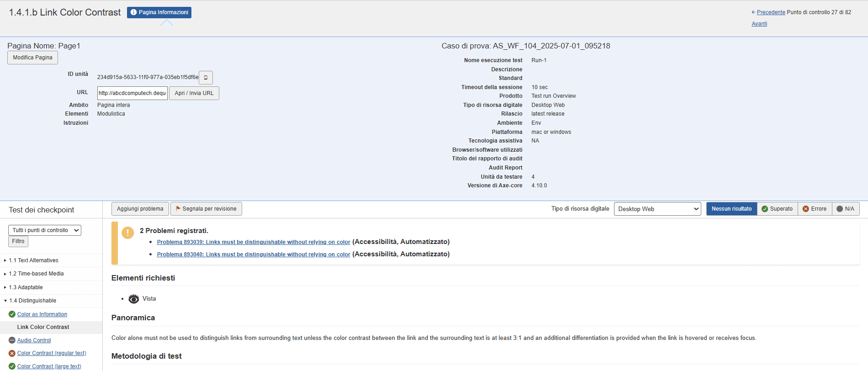This screenshot has width=868, height=371.
Task: Click the yellow warning icon in problems banner
Action: pyautogui.click(x=127, y=233)
